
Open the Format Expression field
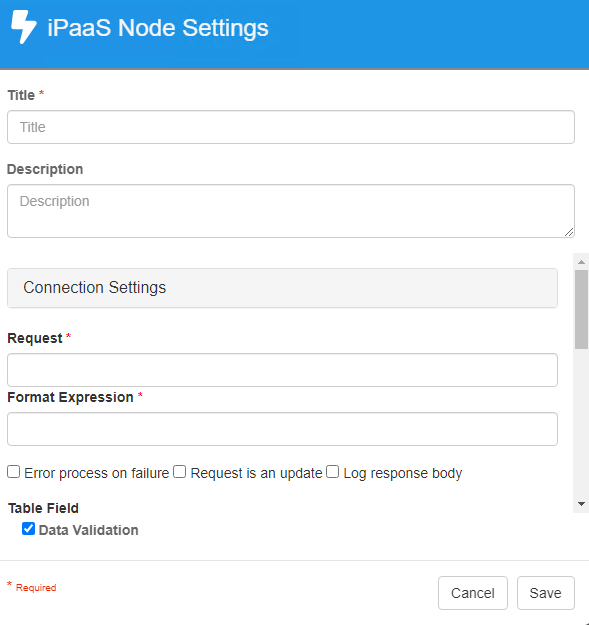(282, 429)
